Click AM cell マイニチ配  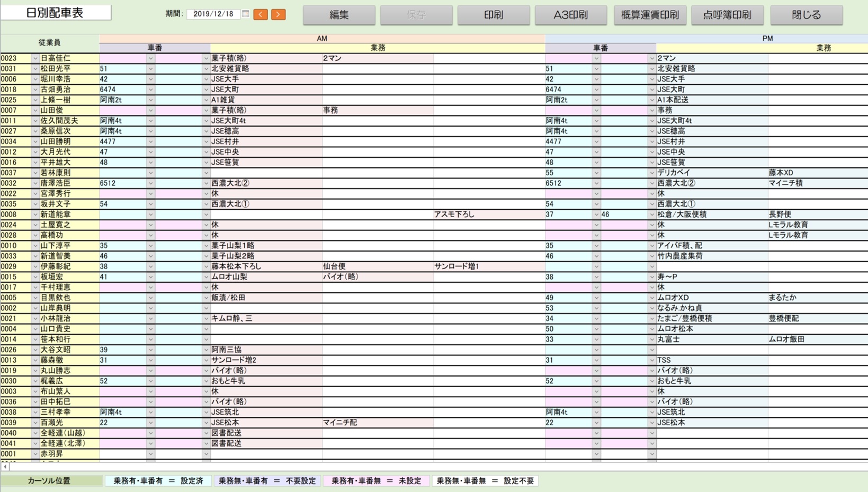[378, 423]
